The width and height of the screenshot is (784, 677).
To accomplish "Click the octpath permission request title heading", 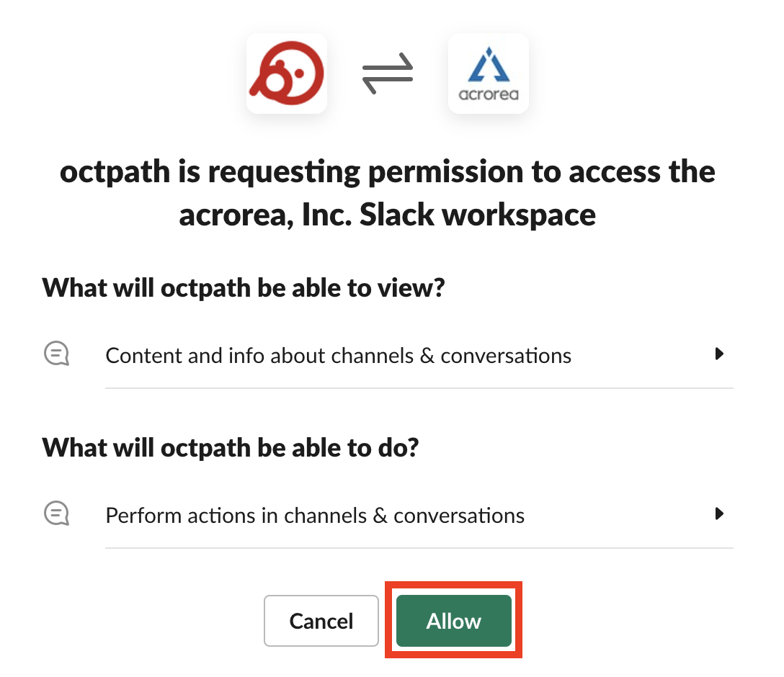I will point(388,193).
